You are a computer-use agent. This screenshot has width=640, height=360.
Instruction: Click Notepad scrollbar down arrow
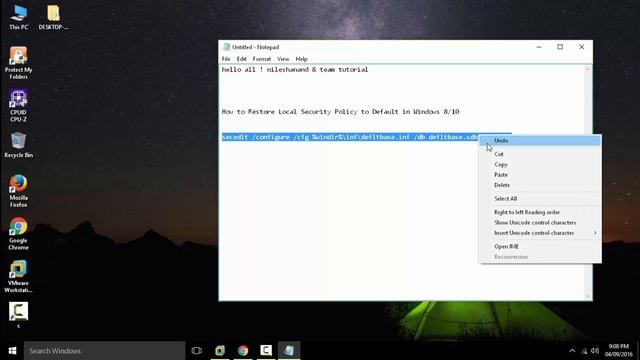(x=588, y=296)
